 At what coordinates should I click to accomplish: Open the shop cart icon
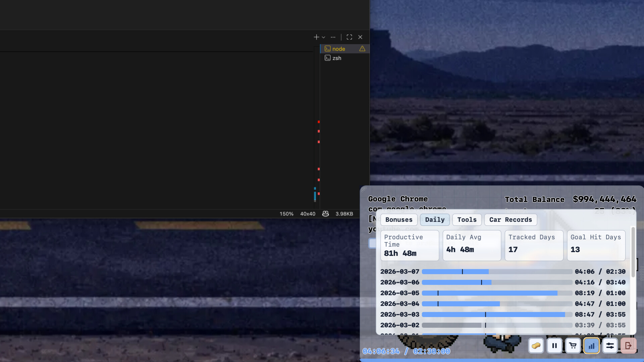point(573,346)
